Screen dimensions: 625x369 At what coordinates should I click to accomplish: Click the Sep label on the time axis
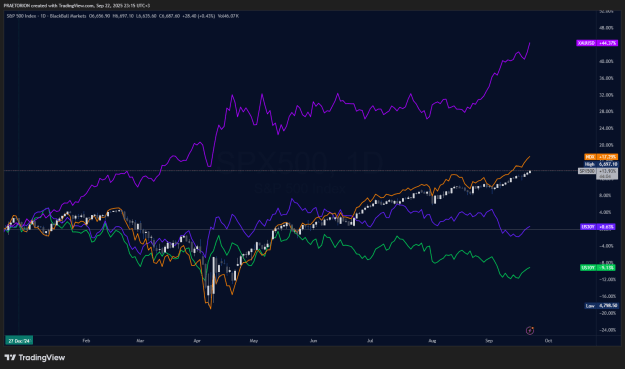(x=489, y=341)
